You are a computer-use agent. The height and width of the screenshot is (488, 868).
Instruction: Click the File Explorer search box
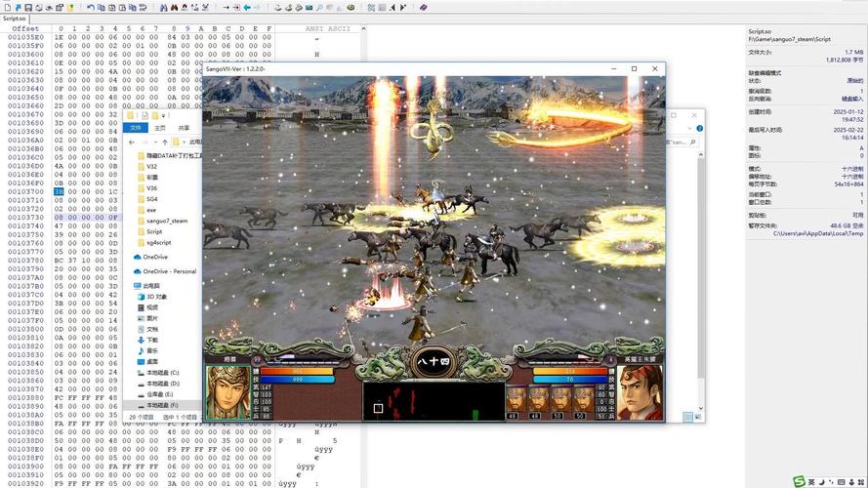coord(681,142)
